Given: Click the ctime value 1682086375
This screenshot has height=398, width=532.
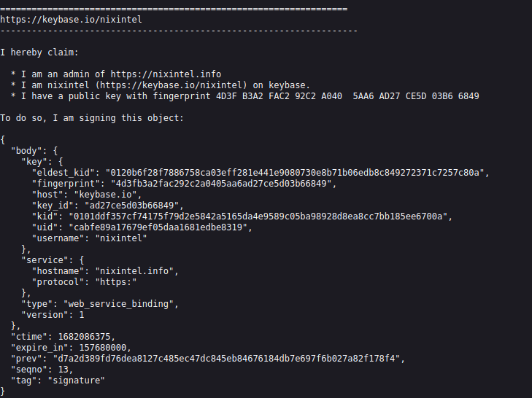Looking at the screenshot, I should (x=84, y=337).
